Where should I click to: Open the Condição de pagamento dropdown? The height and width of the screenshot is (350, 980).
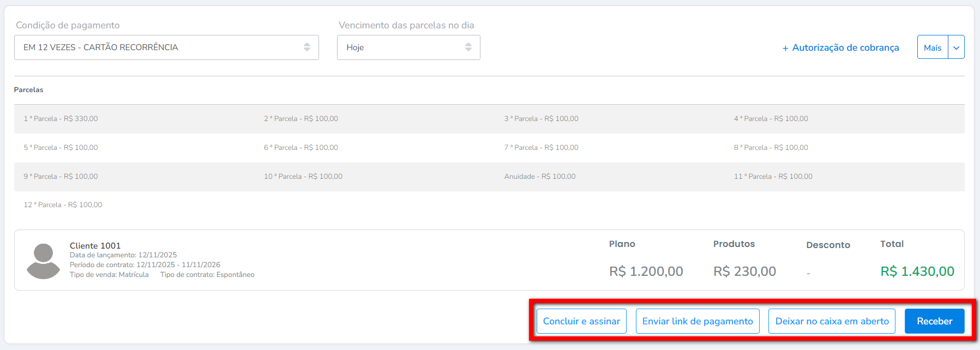(x=166, y=47)
